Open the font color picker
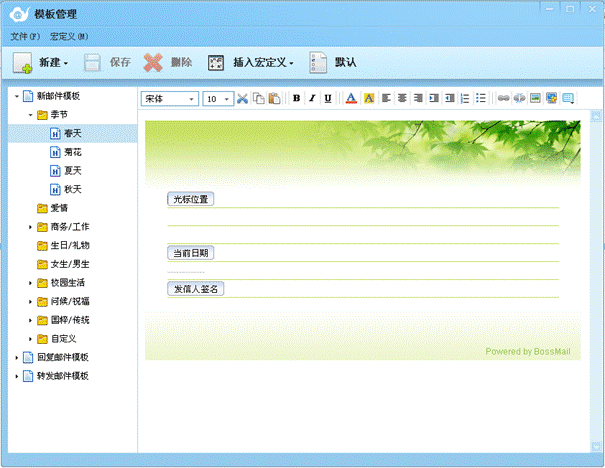Viewport: 605px width, 468px height. click(351, 98)
